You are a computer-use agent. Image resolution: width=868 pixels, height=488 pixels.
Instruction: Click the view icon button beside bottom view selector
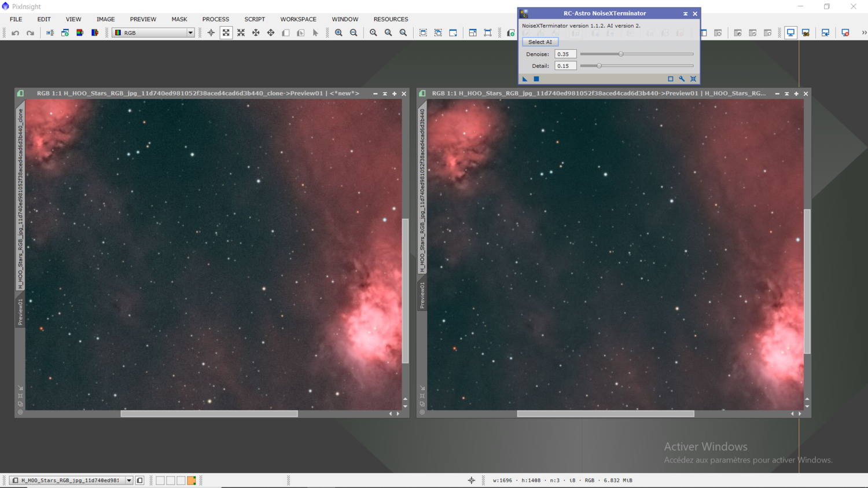[x=140, y=480]
